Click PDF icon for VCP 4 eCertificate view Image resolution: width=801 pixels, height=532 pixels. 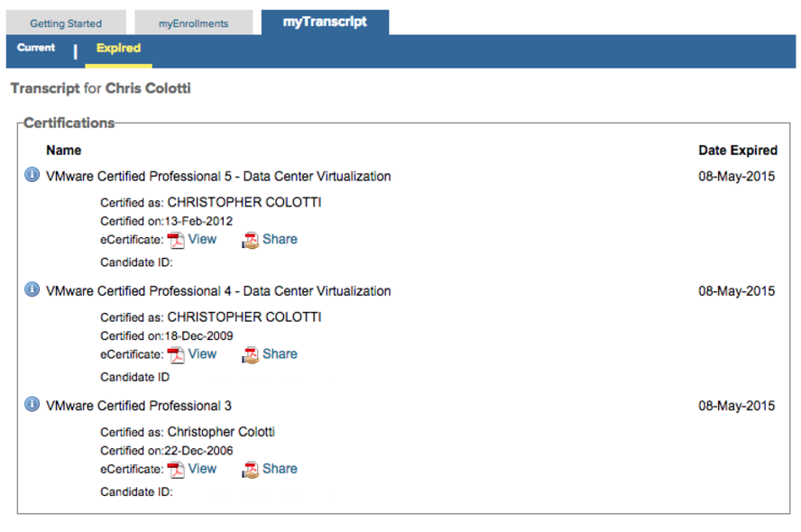click(x=176, y=354)
